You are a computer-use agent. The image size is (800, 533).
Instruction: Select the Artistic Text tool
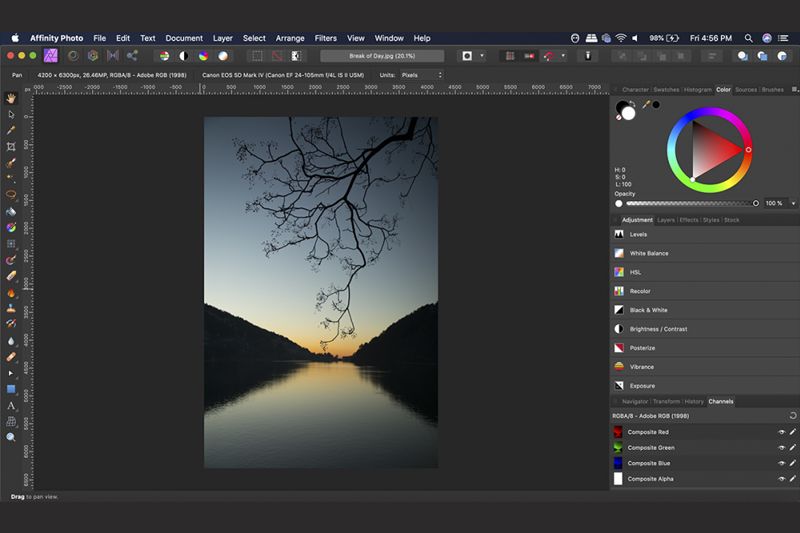pos(11,405)
